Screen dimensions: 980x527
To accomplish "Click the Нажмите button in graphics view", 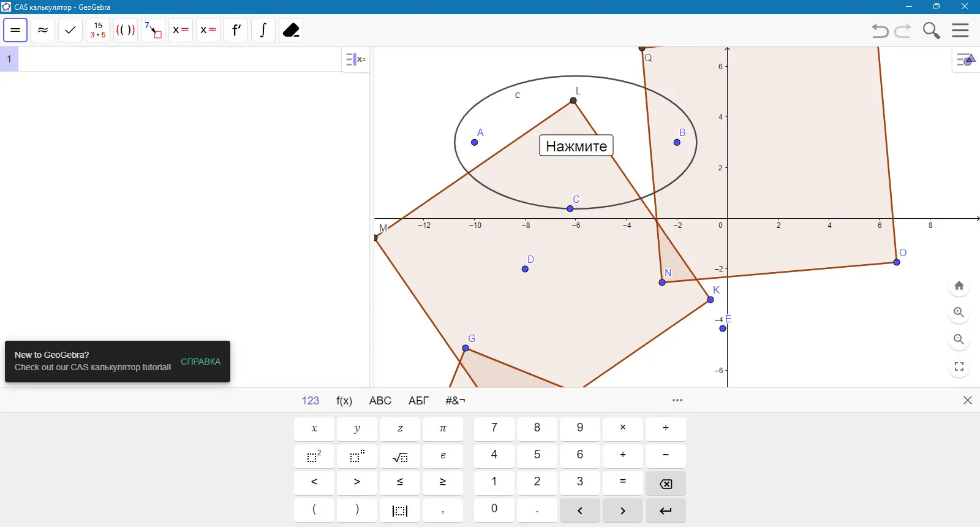I will click(x=576, y=146).
